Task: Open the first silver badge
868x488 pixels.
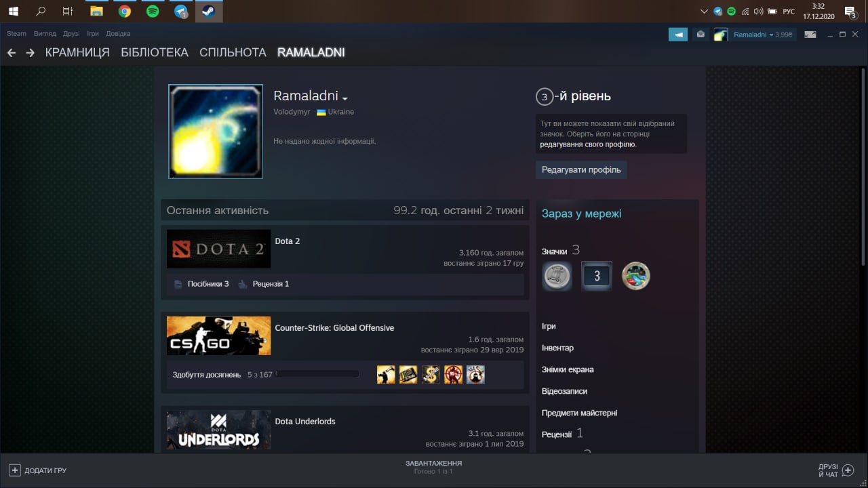Action: (557, 276)
